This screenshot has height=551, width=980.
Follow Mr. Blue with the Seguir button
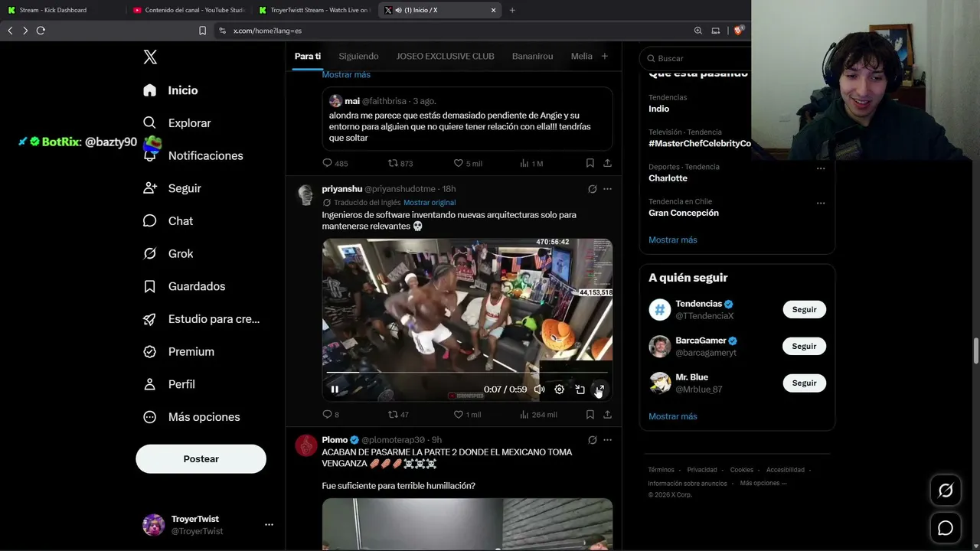pos(804,383)
